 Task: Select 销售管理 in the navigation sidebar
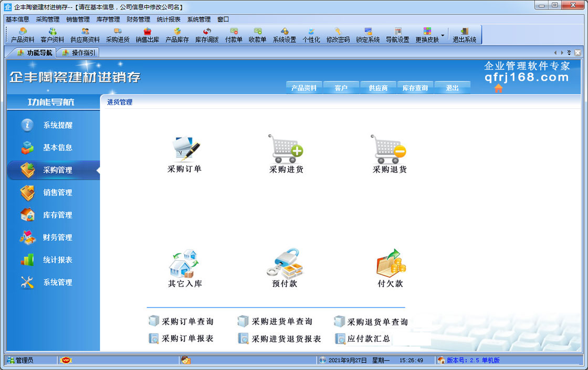pyautogui.click(x=57, y=193)
